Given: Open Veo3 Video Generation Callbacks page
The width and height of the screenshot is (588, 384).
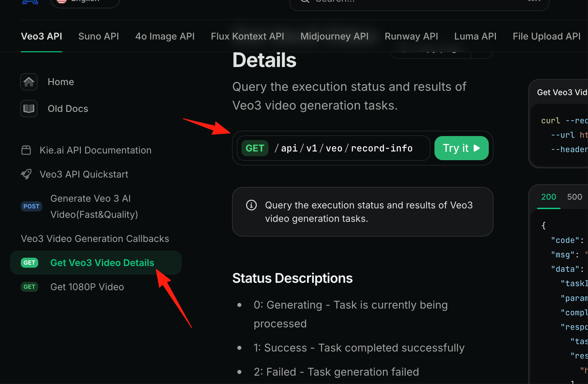Looking at the screenshot, I should pyautogui.click(x=95, y=239).
